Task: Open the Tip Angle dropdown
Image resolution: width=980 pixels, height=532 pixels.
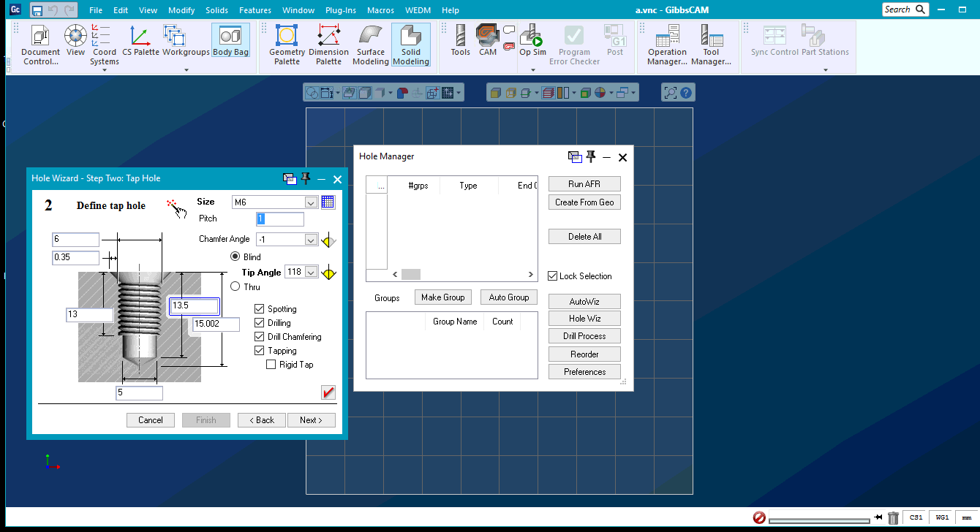Action: coord(312,272)
